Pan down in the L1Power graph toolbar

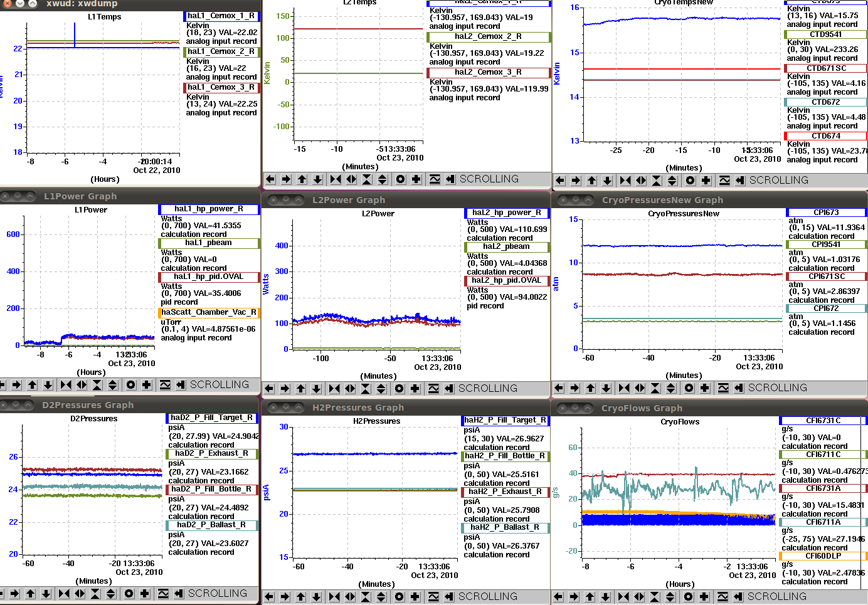tap(48, 385)
